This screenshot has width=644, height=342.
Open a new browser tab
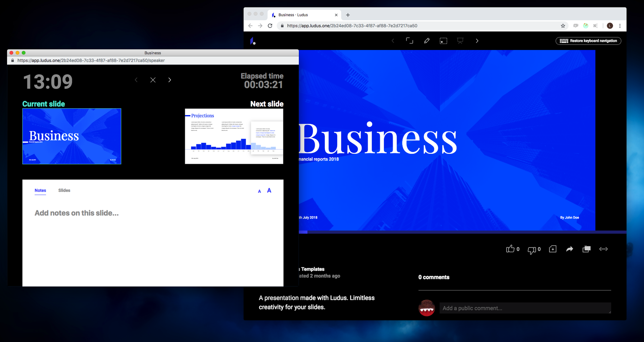[348, 15]
